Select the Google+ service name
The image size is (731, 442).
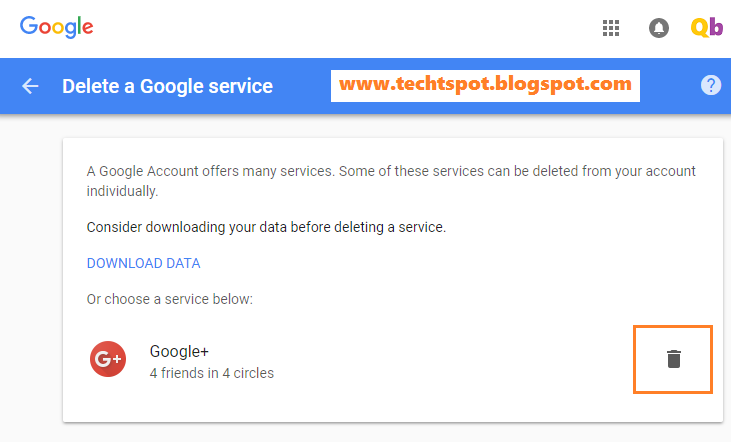(x=179, y=352)
